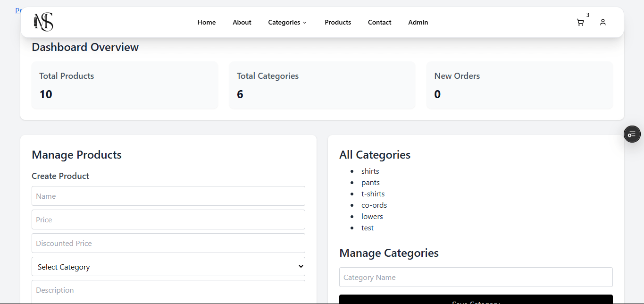The height and width of the screenshot is (304, 644).
Task: Click the Total Categories card
Action: (322, 85)
